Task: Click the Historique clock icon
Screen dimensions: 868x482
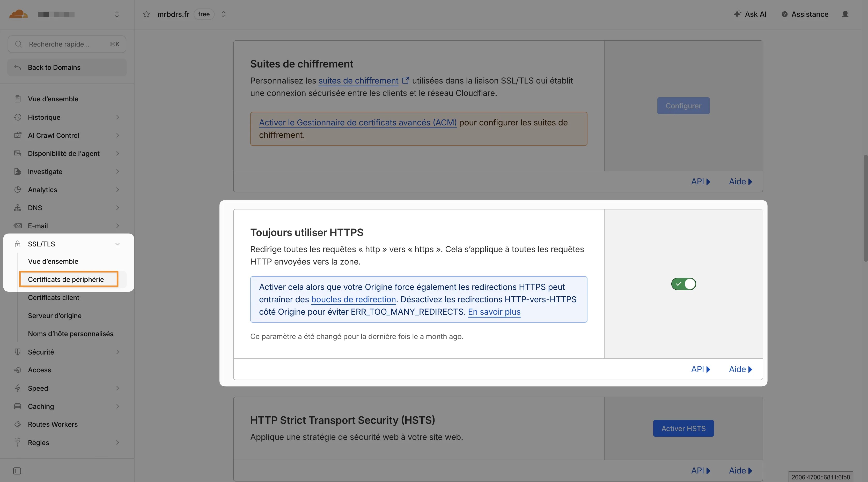Action: (x=18, y=117)
